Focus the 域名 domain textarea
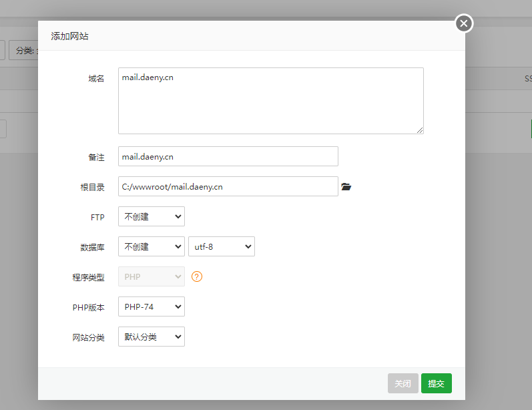532x410 pixels. point(271,101)
